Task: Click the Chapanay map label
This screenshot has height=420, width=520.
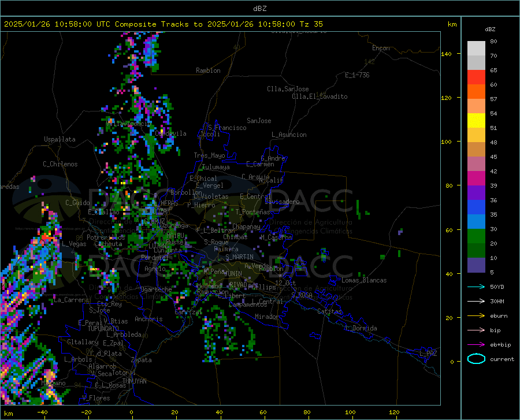Action: (x=246, y=226)
